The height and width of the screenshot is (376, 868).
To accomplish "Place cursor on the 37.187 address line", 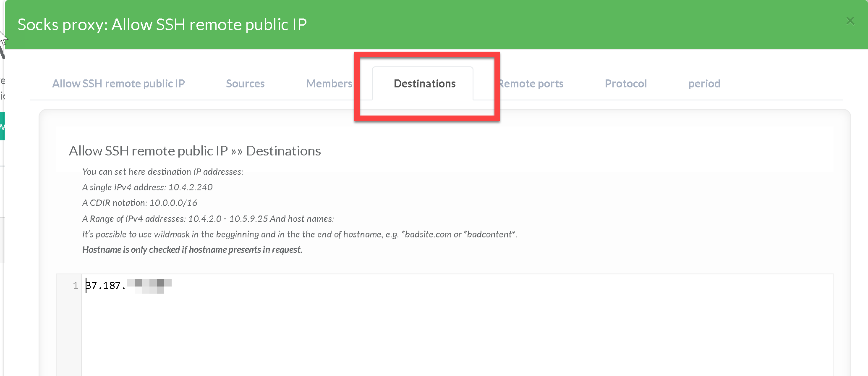I will click(105, 286).
